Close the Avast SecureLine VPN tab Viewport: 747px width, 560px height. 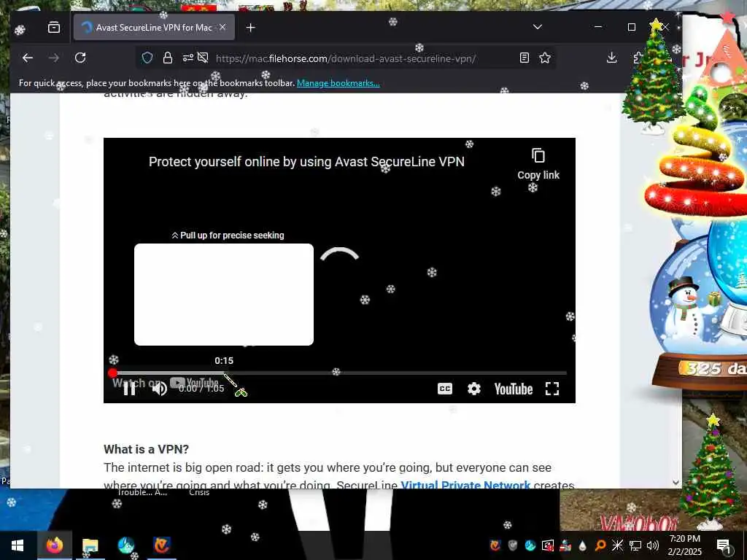(x=222, y=27)
